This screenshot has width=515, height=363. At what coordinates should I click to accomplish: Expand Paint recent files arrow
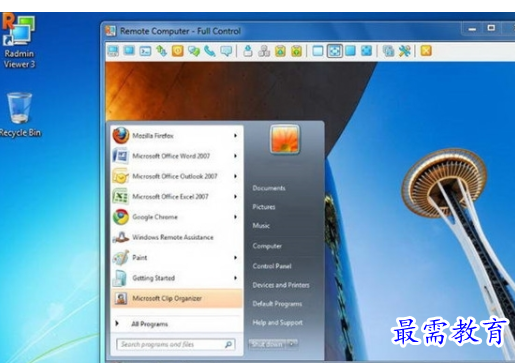click(235, 257)
